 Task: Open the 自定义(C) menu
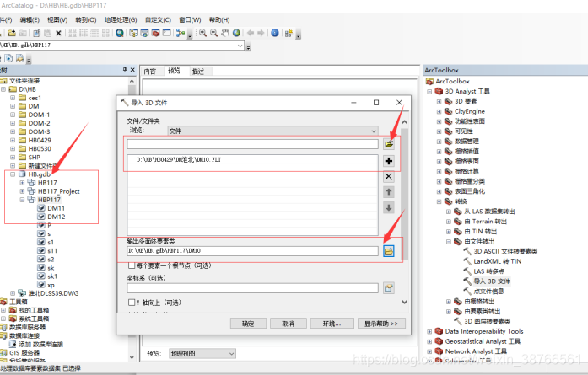(x=158, y=20)
